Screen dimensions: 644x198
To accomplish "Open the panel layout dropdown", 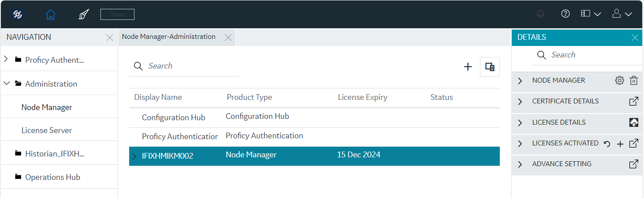I will point(590,14).
